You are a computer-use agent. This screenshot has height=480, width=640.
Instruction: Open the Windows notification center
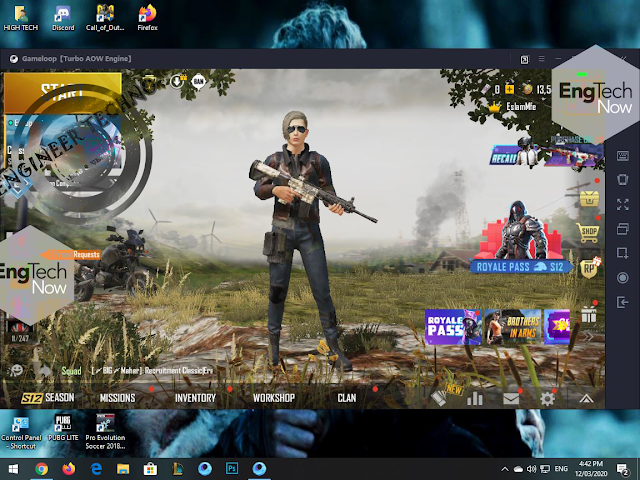(623, 469)
